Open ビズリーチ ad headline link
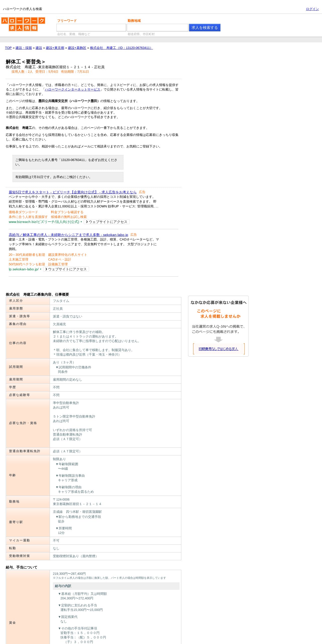This screenshot has height=644, width=322. [73, 192]
